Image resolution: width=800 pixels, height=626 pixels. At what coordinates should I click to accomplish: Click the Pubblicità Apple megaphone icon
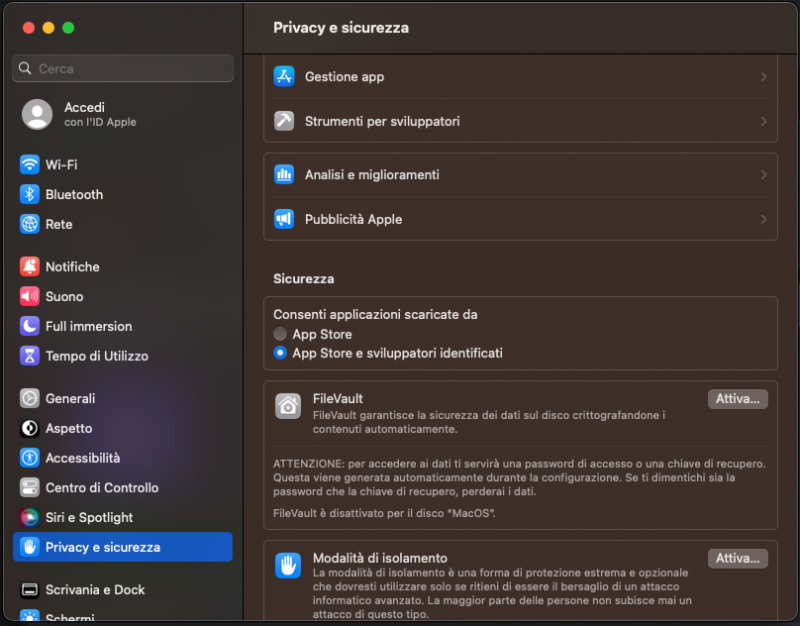click(x=283, y=218)
